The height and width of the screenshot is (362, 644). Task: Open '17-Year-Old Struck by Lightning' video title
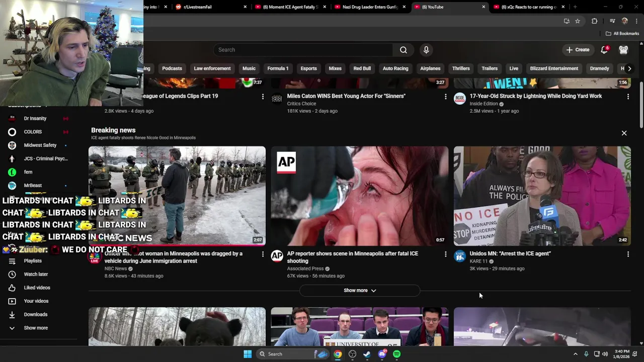pos(536,96)
